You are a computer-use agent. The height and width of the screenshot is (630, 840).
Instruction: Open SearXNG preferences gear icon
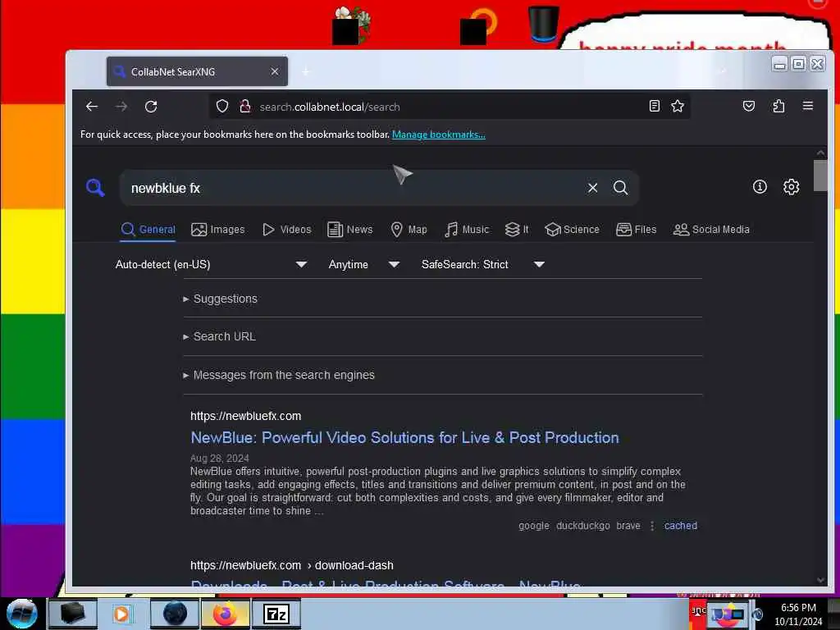coord(792,186)
